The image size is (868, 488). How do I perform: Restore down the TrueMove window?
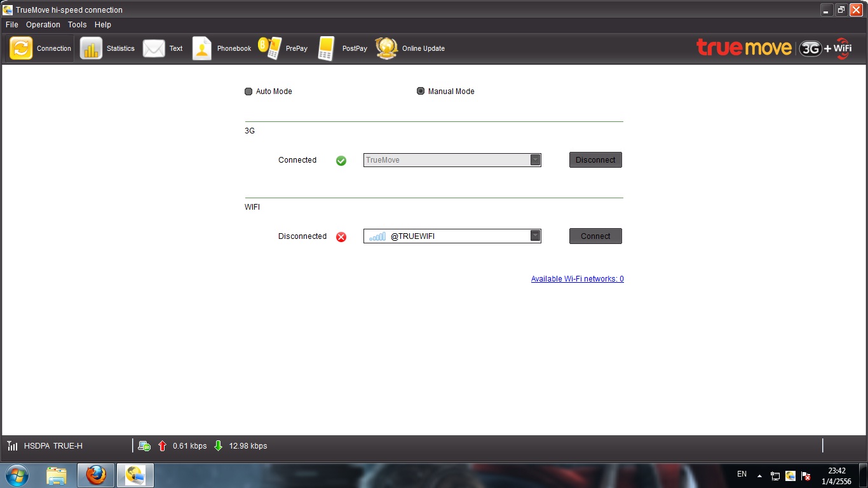tap(841, 10)
